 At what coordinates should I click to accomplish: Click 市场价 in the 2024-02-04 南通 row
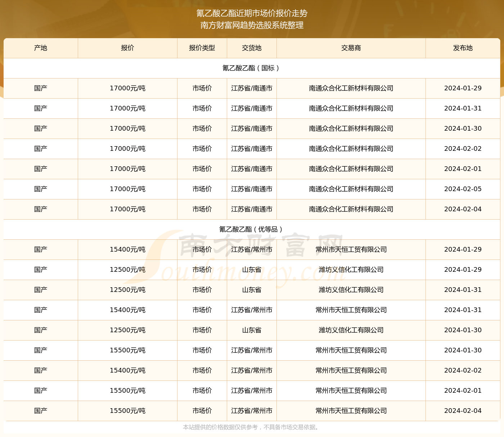click(x=202, y=209)
